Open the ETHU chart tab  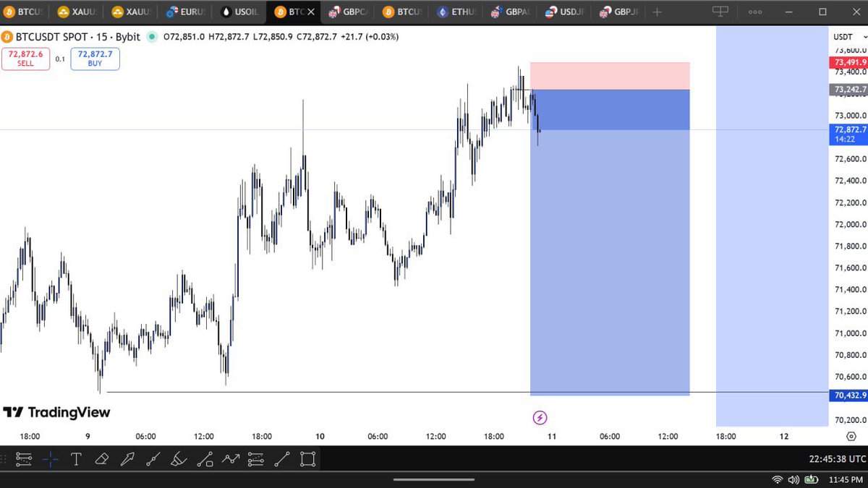pos(458,12)
